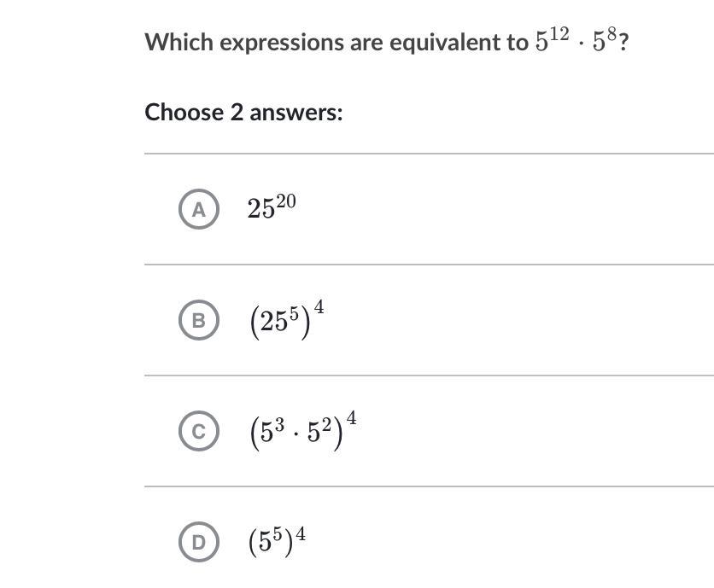Select answer choice A circle
The height and width of the screenshot is (588, 714).
point(199,209)
